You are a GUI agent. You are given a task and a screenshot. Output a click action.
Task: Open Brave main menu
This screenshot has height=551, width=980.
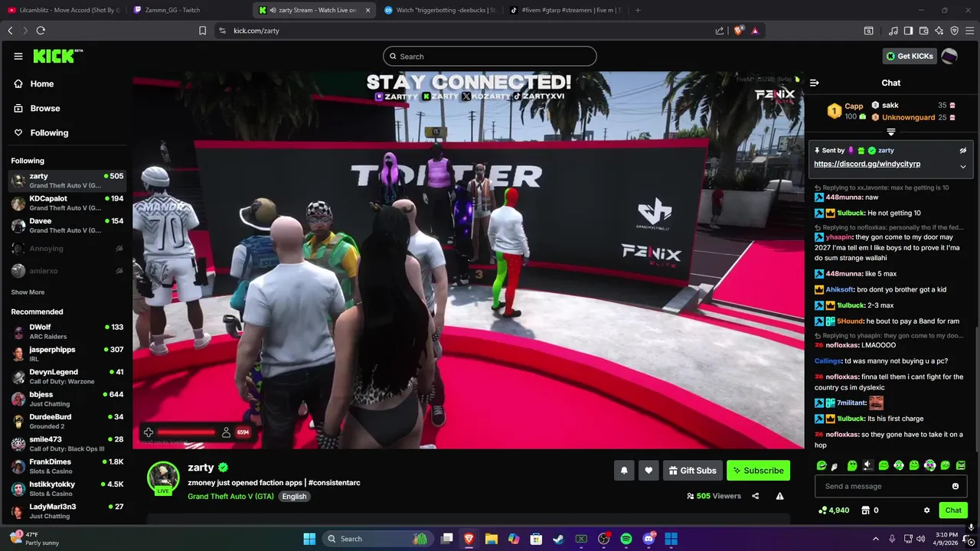pyautogui.click(x=969, y=31)
